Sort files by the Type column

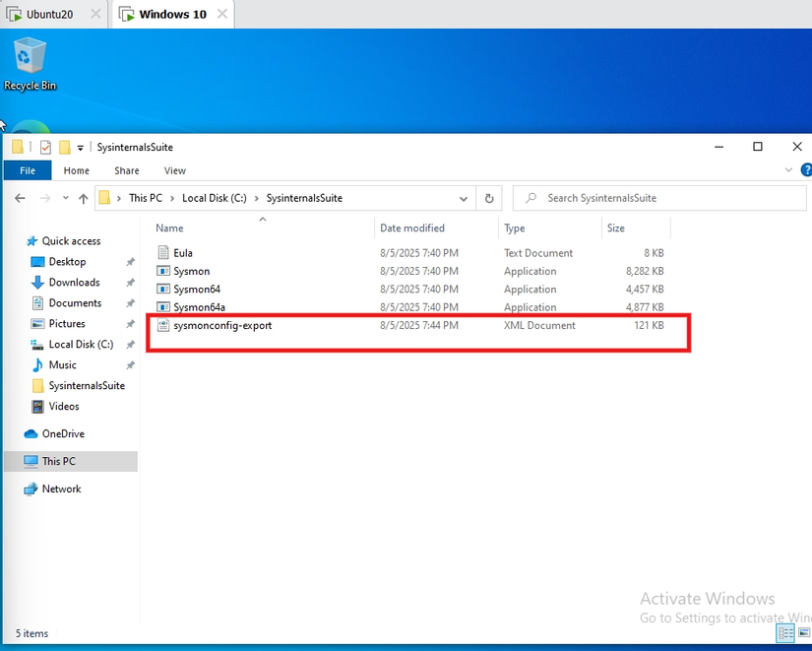coord(514,228)
